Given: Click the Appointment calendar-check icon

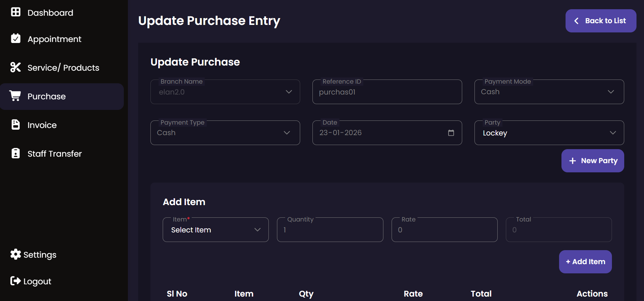Looking at the screenshot, I should (x=16, y=39).
